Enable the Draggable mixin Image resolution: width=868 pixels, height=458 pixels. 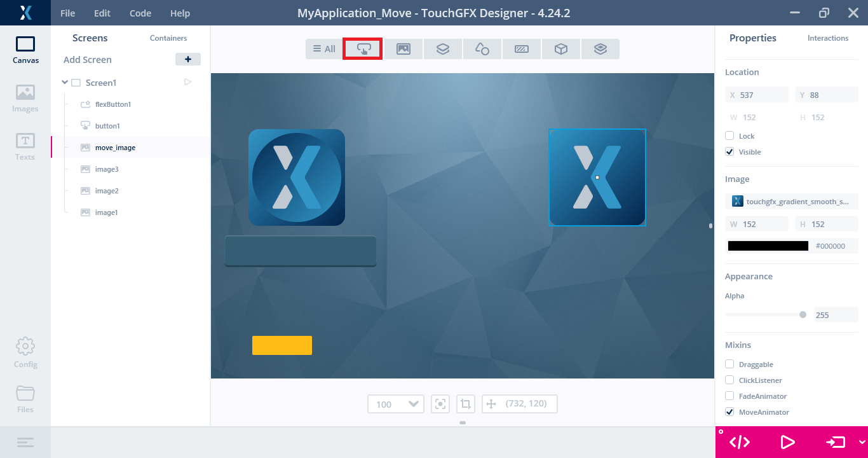click(729, 364)
